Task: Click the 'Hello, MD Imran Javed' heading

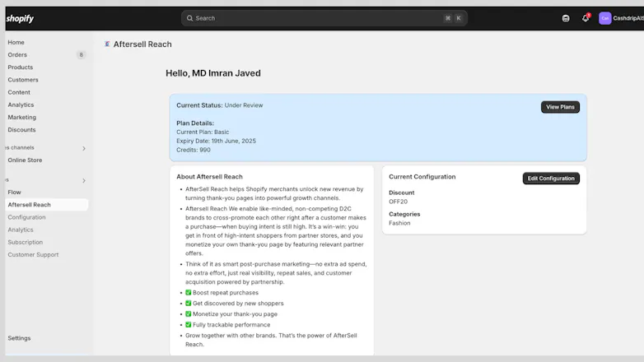Action: [213, 73]
